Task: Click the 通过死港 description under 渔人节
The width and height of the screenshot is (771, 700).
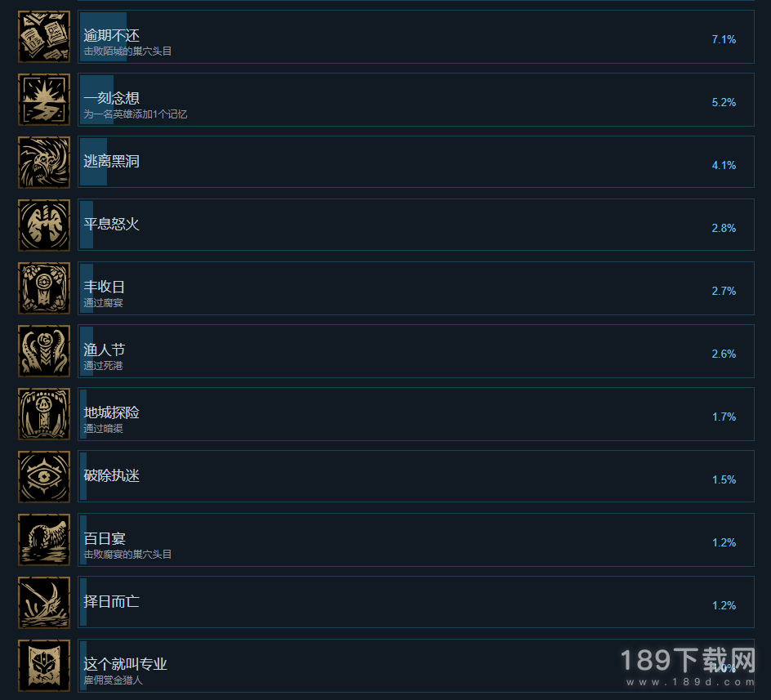Action: (103, 366)
